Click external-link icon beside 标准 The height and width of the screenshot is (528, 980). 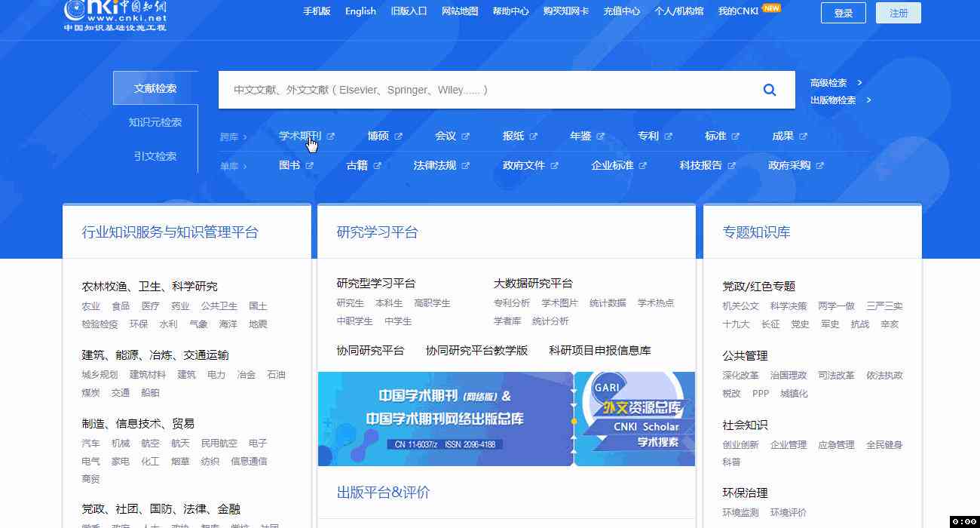point(736,137)
